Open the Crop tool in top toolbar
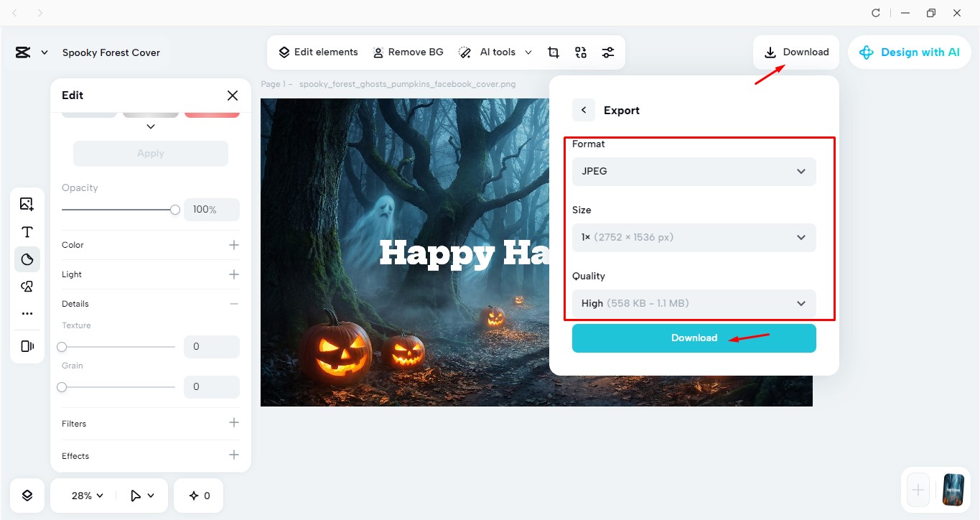The height and width of the screenshot is (520, 980). point(553,52)
